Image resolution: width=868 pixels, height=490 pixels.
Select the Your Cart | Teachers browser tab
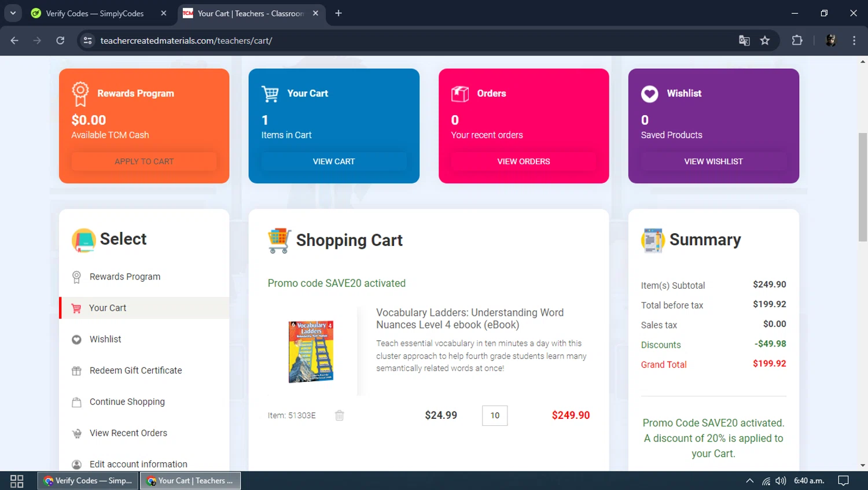point(251,13)
